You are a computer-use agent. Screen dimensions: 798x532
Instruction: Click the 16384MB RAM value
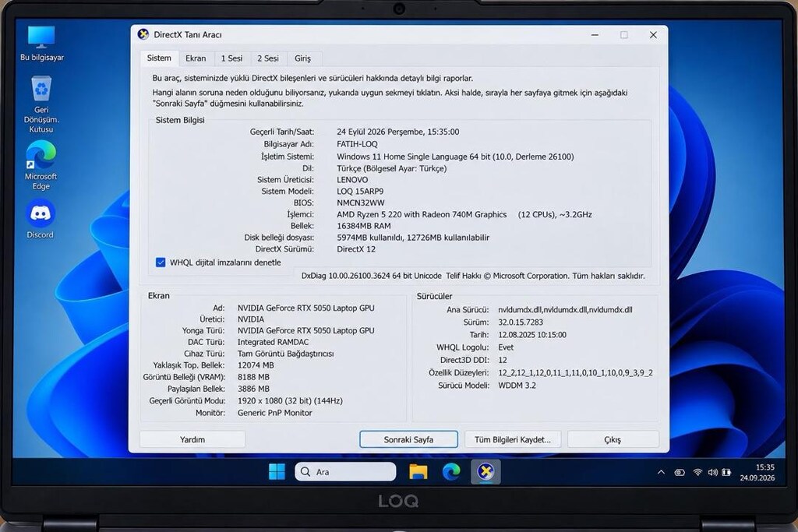[x=364, y=226]
